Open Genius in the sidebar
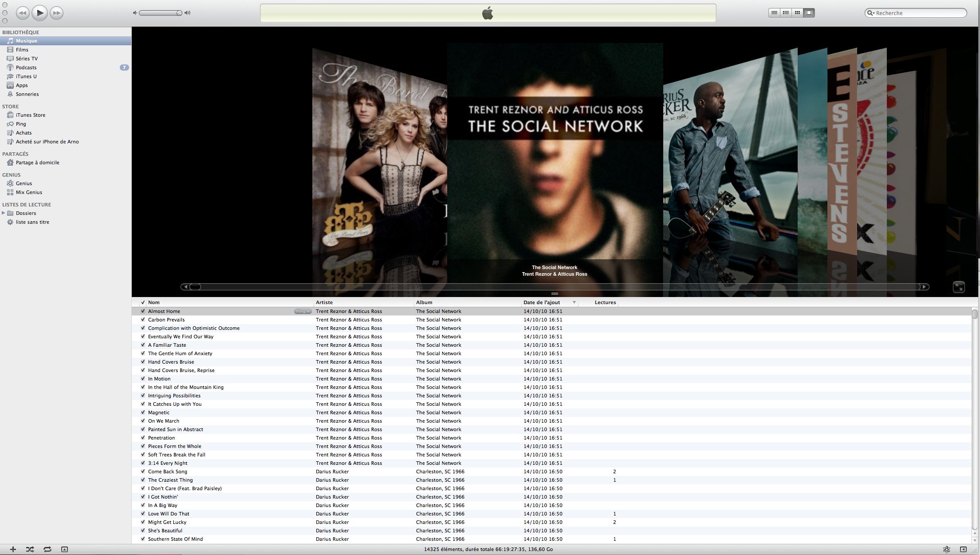Screen dimensions: 980x555 point(66,183)
